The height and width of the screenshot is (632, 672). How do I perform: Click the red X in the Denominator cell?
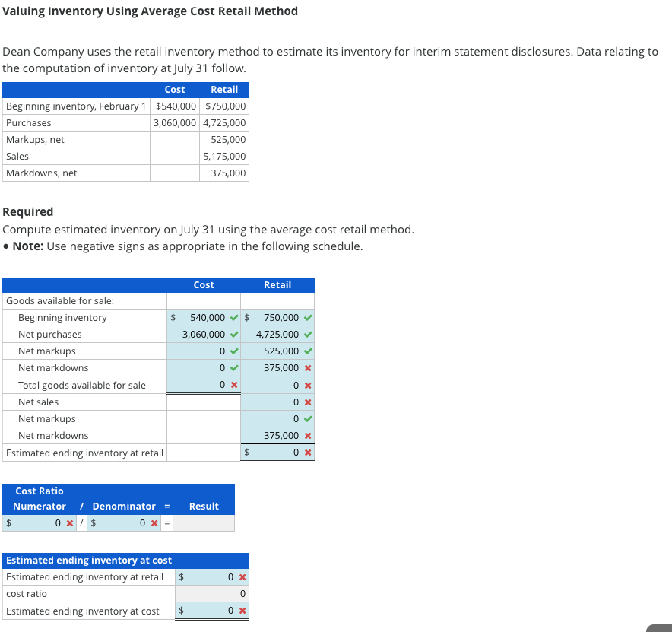click(155, 522)
